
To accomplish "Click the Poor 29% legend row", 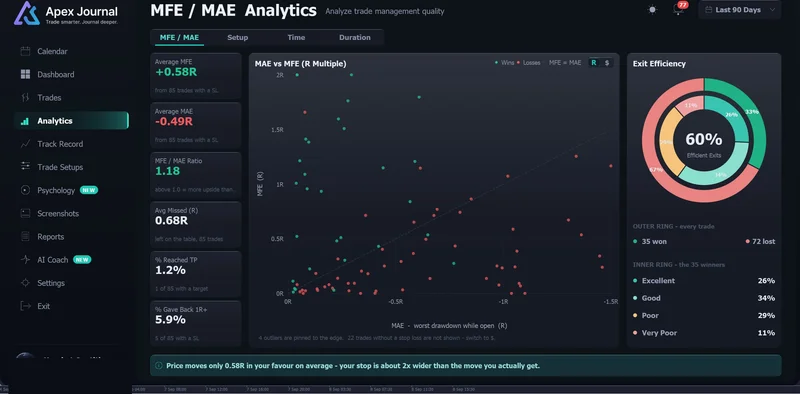I will click(x=704, y=315).
